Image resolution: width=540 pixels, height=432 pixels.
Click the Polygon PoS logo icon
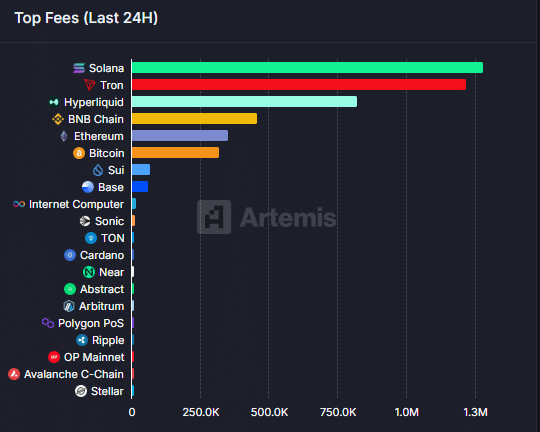(x=48, y=323)
